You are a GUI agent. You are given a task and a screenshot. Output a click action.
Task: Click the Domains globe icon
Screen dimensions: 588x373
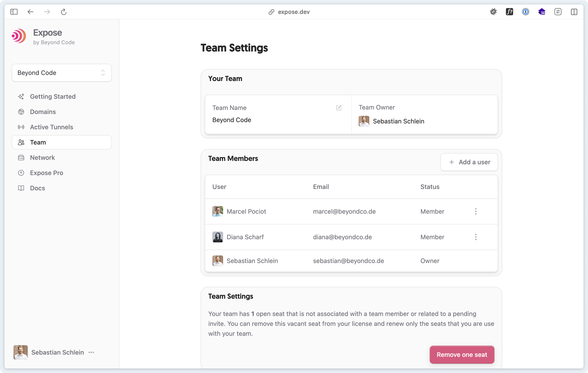(21, 112)
